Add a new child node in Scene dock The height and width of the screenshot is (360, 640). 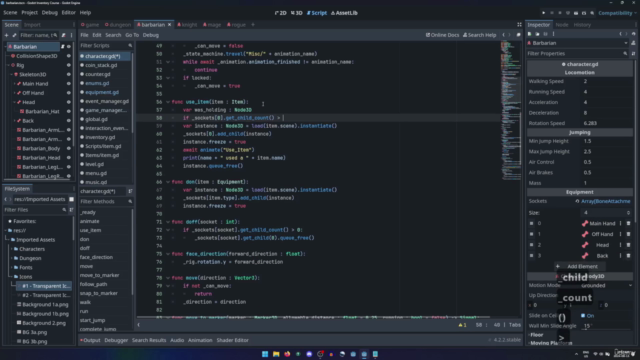point(7,35)
